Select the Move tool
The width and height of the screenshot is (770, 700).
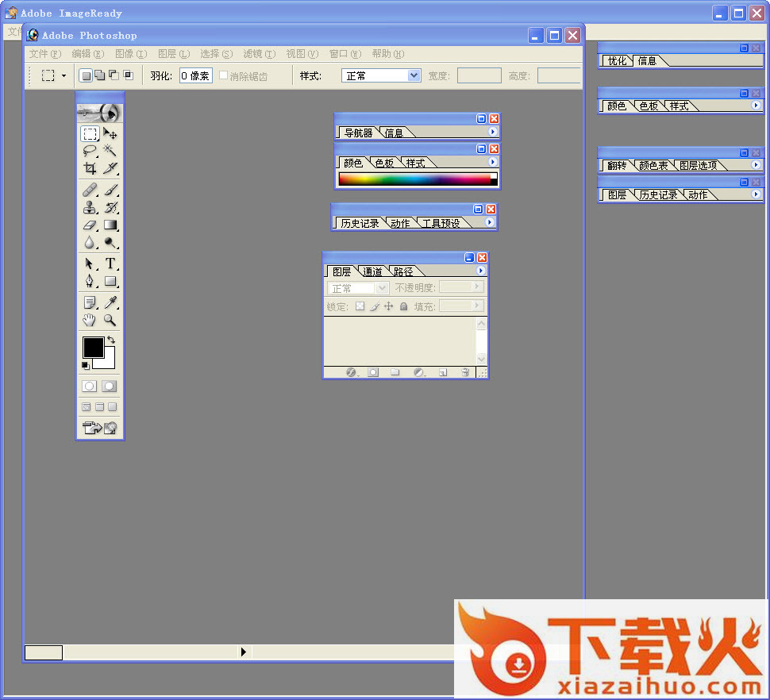pos(110,133)
